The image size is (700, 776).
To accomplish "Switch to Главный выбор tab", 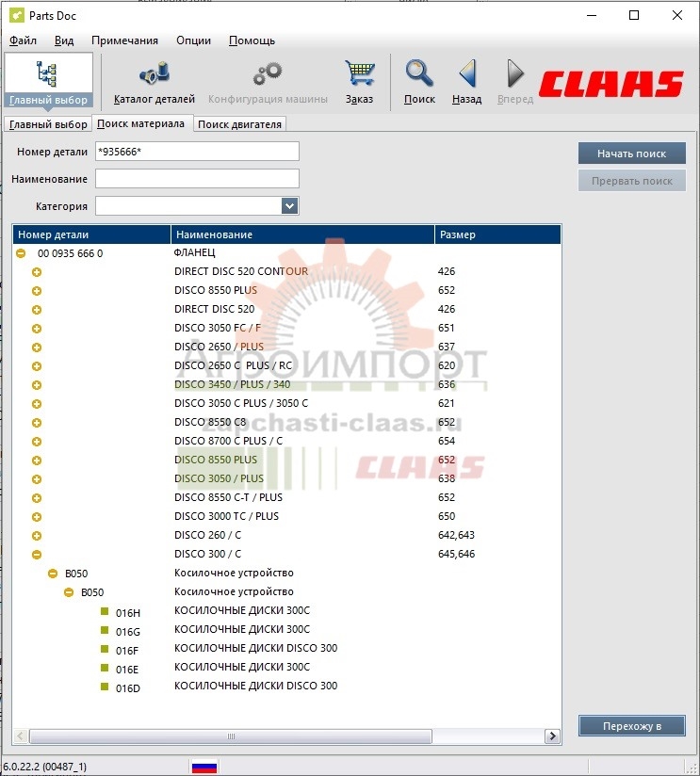I will point(48,124).
